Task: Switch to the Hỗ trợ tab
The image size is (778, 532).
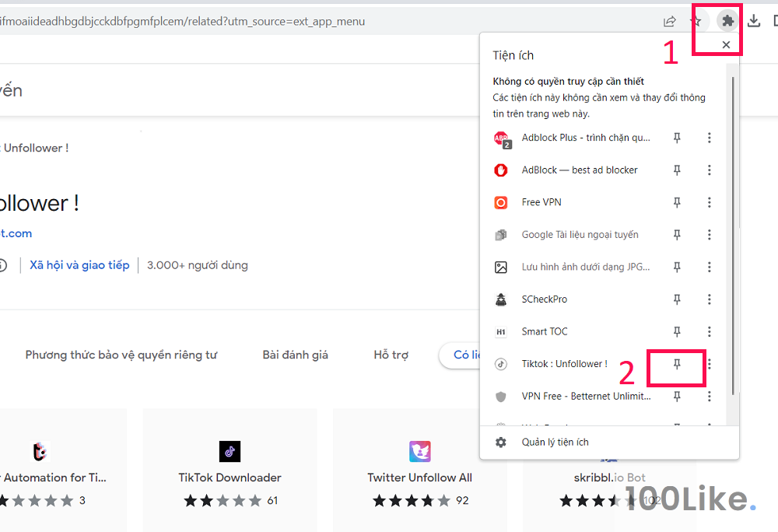Action: pos(391,355)
